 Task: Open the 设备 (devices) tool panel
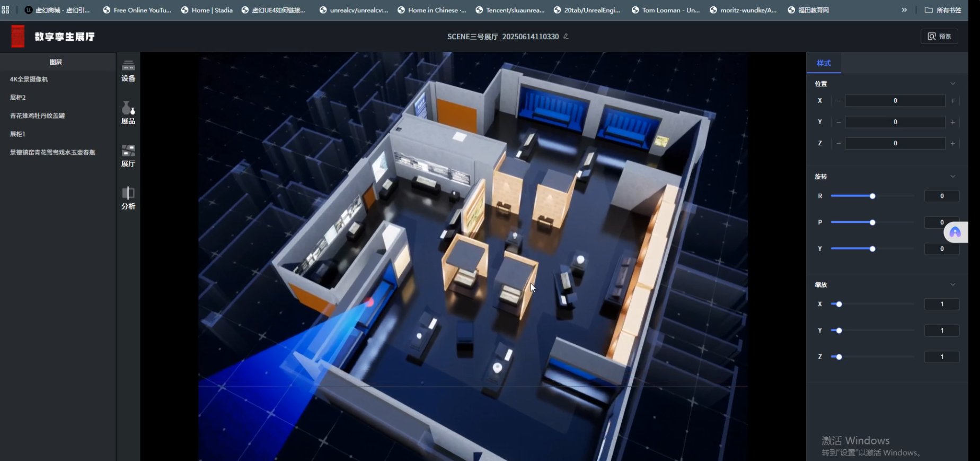click(128, 71)
